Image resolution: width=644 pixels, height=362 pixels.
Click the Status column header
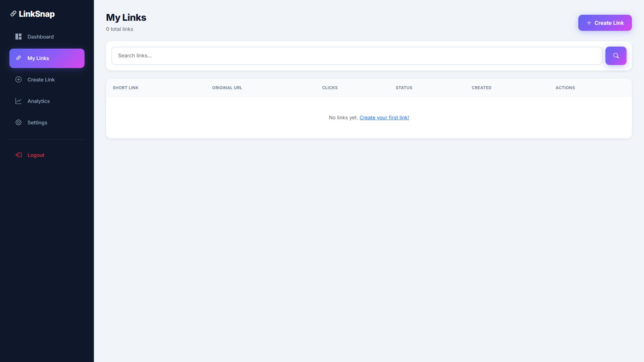pos(404,88)
